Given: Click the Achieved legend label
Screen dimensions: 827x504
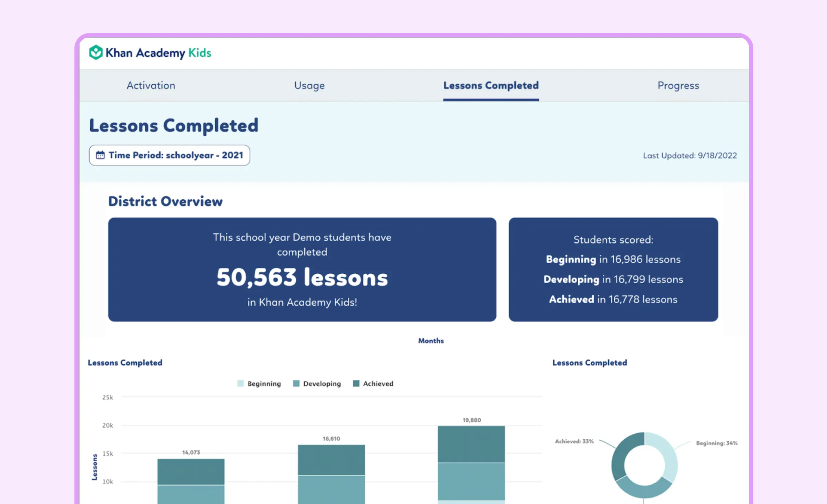Looking at the screenshot, I should (378, 384).
